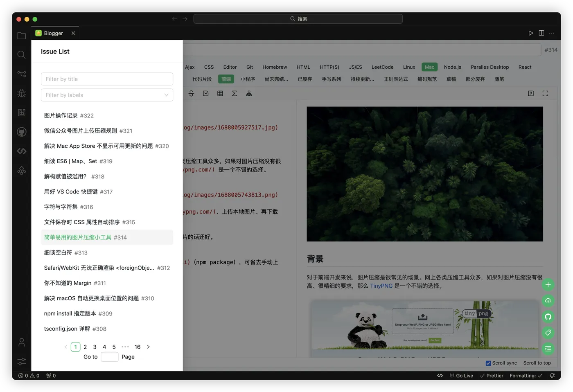Select the Node.js label tag
The width and height of the screenshot is (573, 392).
pyautogui.click(x=452, y=67)
